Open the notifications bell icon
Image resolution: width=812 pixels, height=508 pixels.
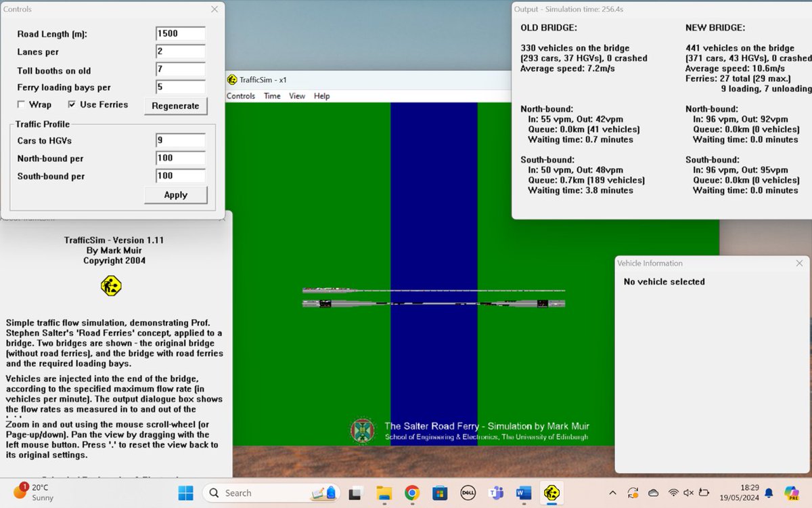[x=769, y=493]
